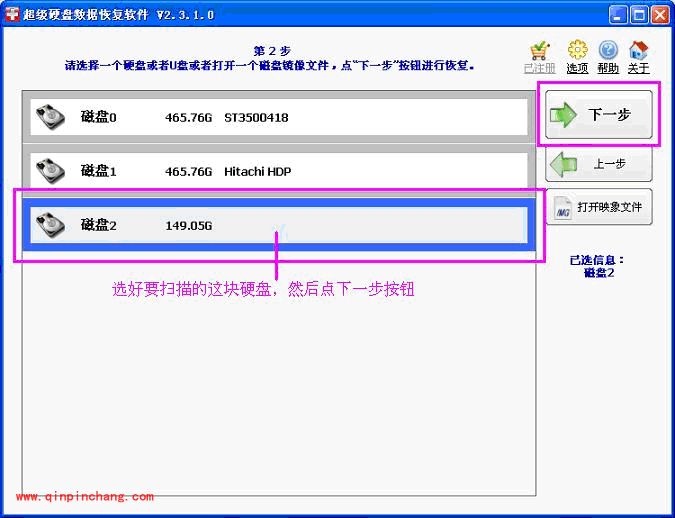Click the 关于 text label
The image size is (675, 518).
click(x=639, y=69)
